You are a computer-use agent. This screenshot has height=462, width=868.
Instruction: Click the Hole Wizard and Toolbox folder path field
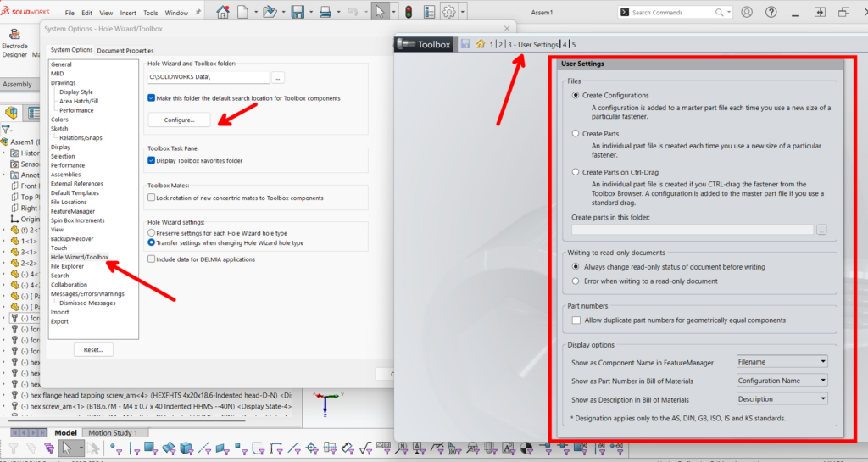click(209, 77)
